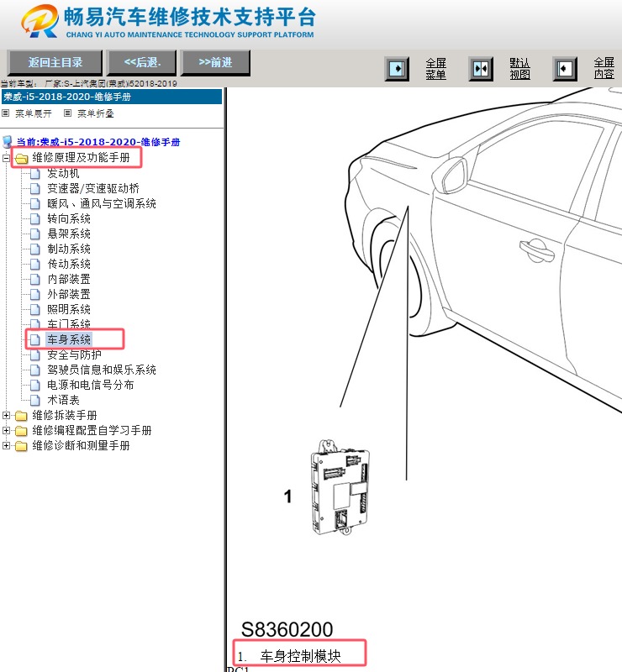This screenshot has height=672, width=622.
Task: Click the document icon beside 转向系统
Action: point(35,219)
